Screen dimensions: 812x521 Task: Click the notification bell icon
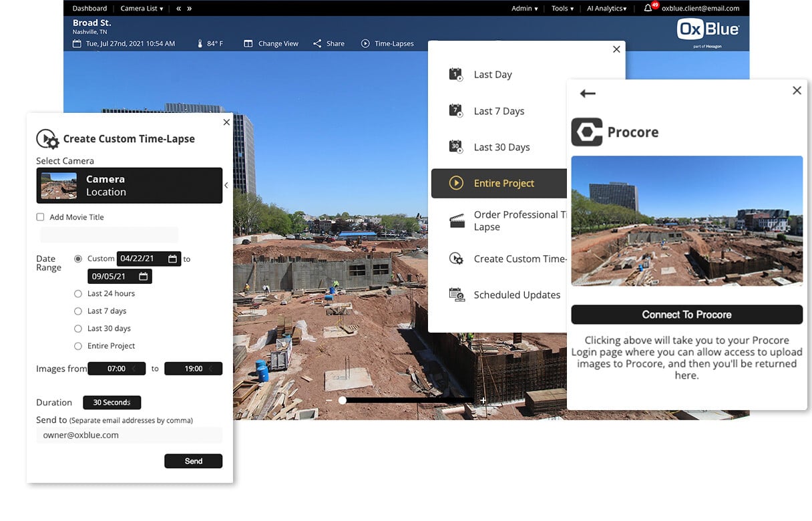[648, 8]
